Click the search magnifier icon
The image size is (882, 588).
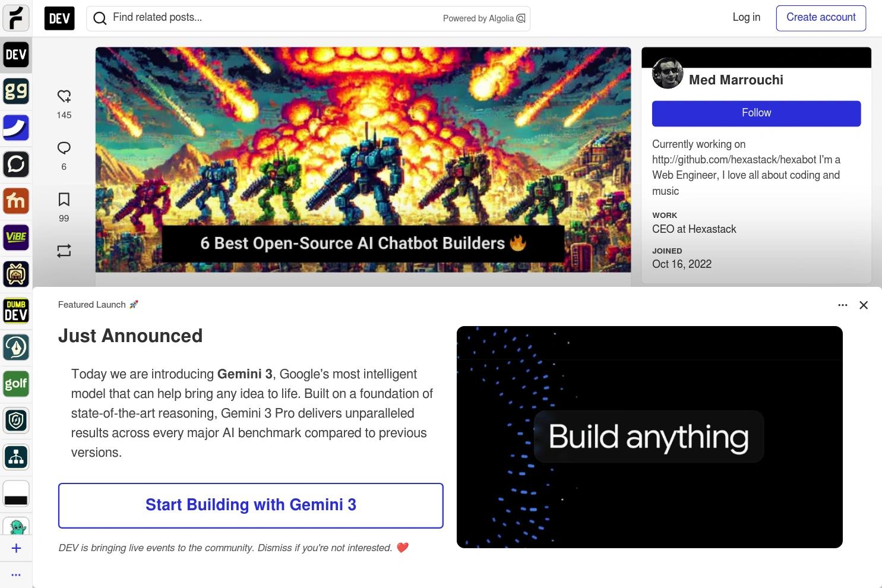click(x=99, y=18)
